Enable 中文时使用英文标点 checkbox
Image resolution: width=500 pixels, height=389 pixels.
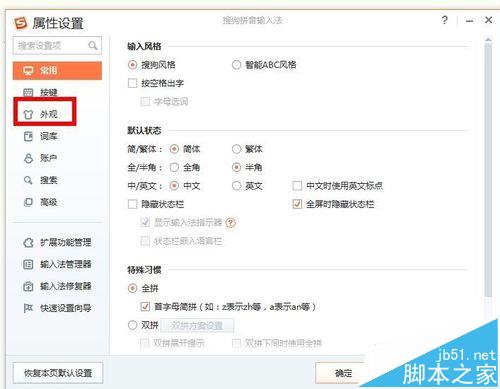[297, 186]
